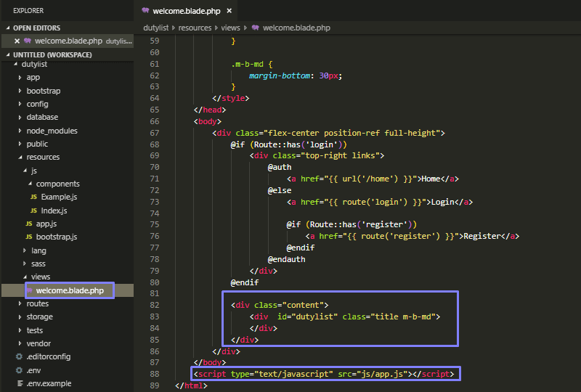The image size is (581, 392).
Task: Open welcome.blade.php under views folder
Action: pyautogui.click(x=70, y=290)
